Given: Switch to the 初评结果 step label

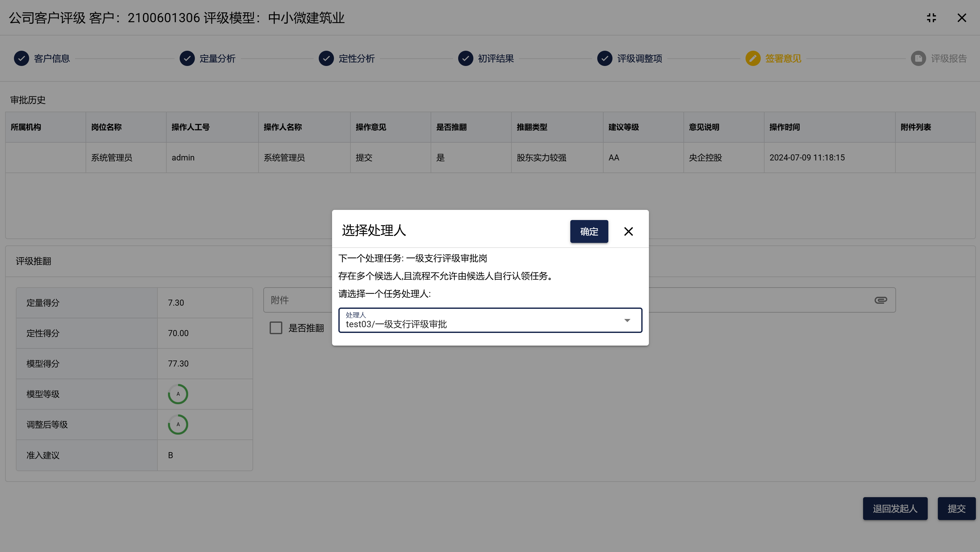Looking at the screenshot, I should (496, 58).
